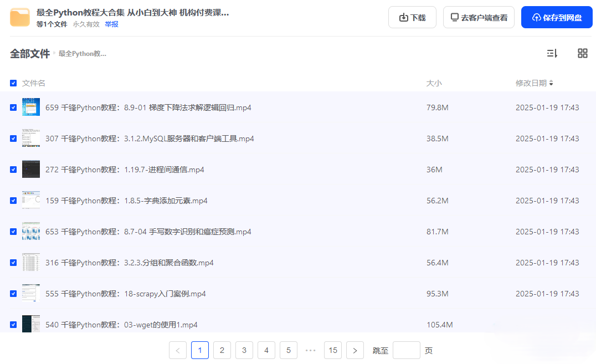Go to page 3

coord(244,350)
